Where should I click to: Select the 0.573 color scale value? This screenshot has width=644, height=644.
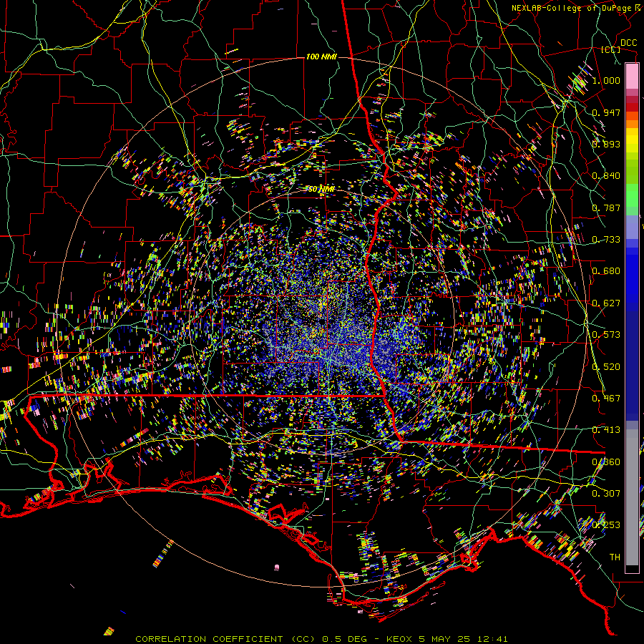(606, 334)
